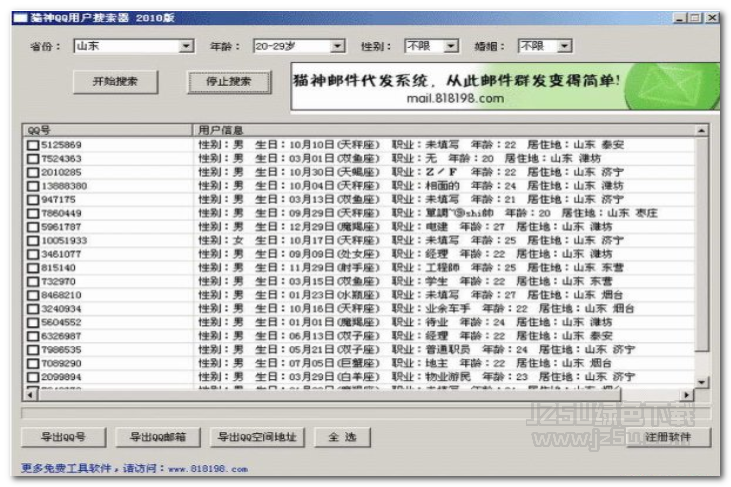Click 停止搜索 to stop the search
731x487 pixels.
[229, 82]
